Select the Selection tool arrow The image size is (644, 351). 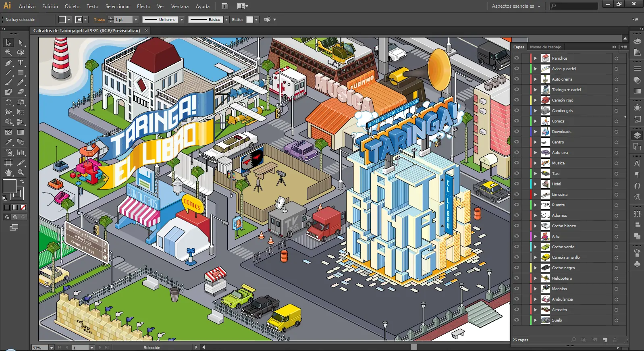coord(8,43)
